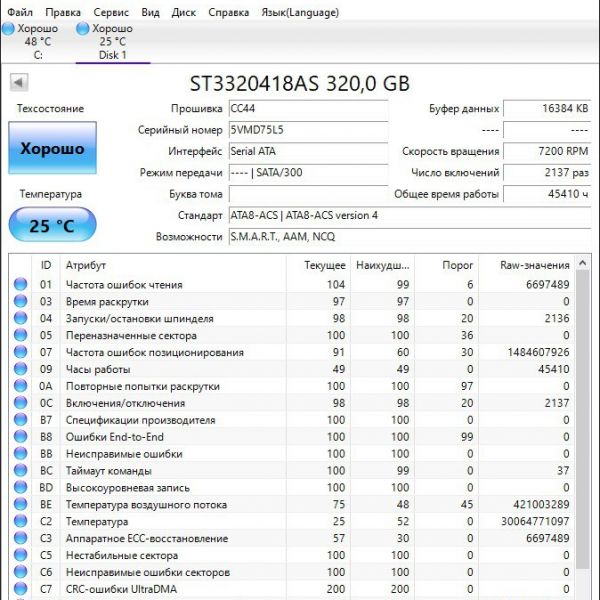Open the Файл menu
Image resolution: width=600 pixels, height=600 pixels.
click(x=20, y=13)
